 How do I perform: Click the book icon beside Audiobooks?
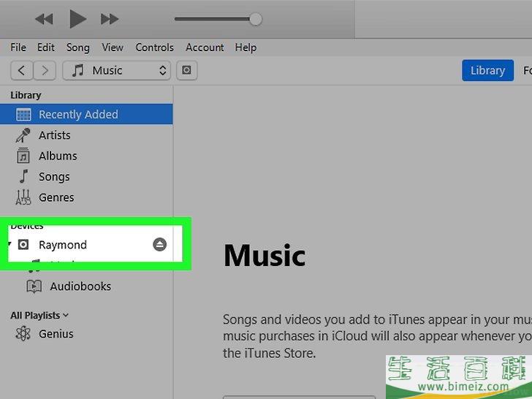(34, 286)
